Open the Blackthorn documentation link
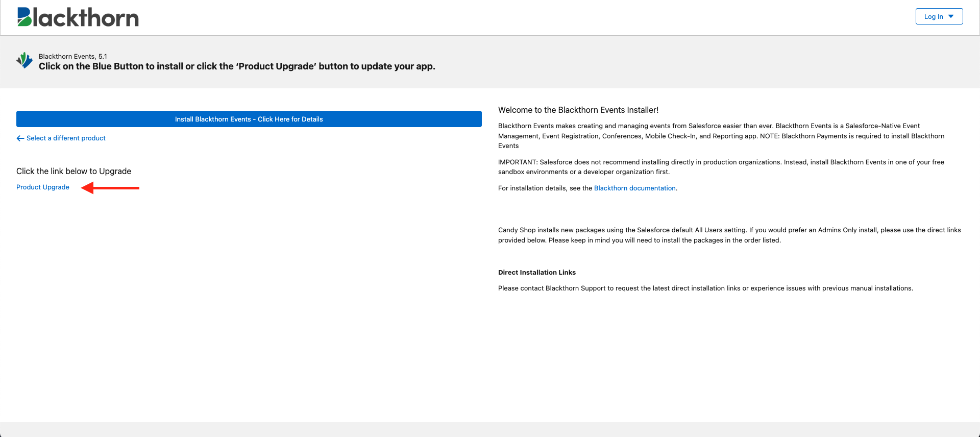The height and width of the screenshot is (437, 980). pyautogui.click(x=634, y=188)
